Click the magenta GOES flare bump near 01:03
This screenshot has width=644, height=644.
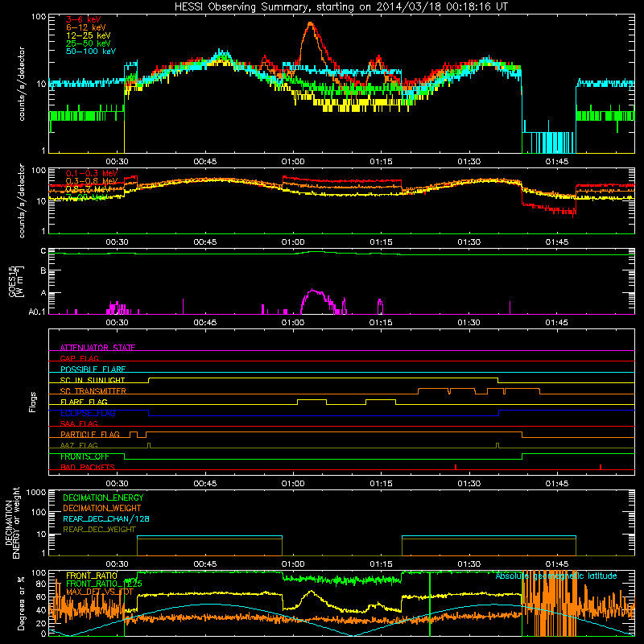pos(314,299)
